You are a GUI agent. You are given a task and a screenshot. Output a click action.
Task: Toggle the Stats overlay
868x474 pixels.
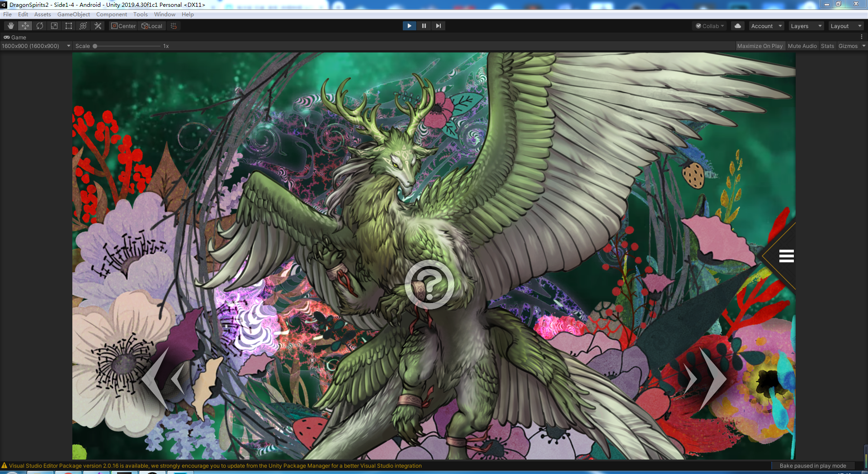pos(828,46)
